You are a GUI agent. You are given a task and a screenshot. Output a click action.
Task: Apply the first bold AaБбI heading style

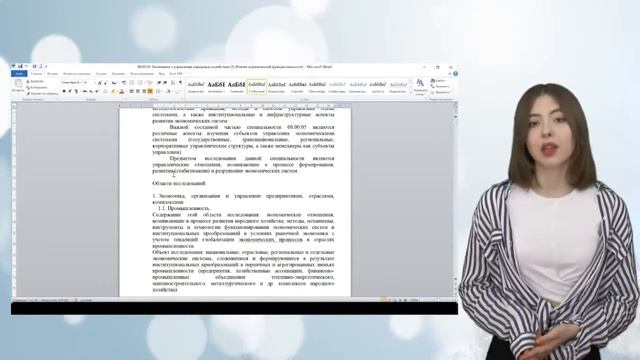[x=216, y=87]
